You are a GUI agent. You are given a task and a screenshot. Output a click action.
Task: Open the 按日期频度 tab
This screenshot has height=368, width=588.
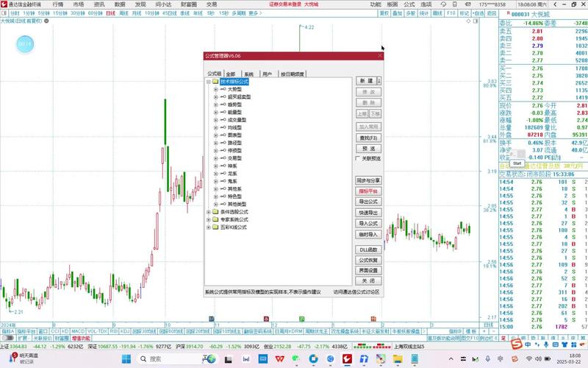[293, 74]
